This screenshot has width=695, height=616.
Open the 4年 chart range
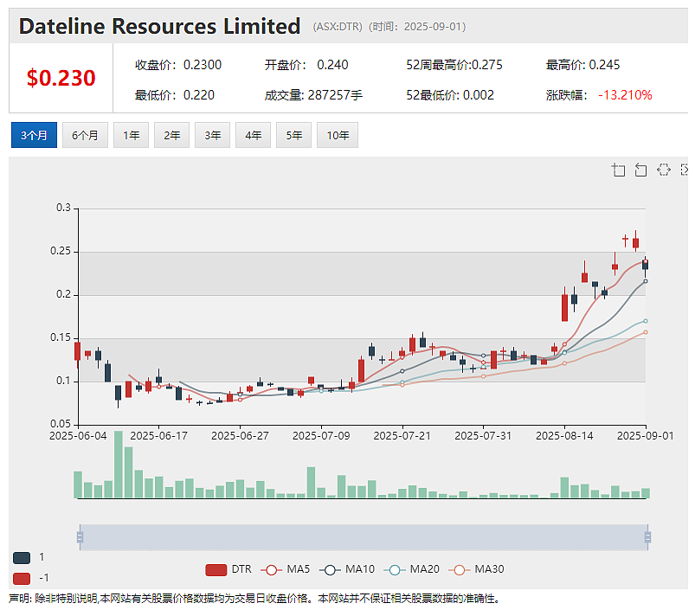click(253, 135)
